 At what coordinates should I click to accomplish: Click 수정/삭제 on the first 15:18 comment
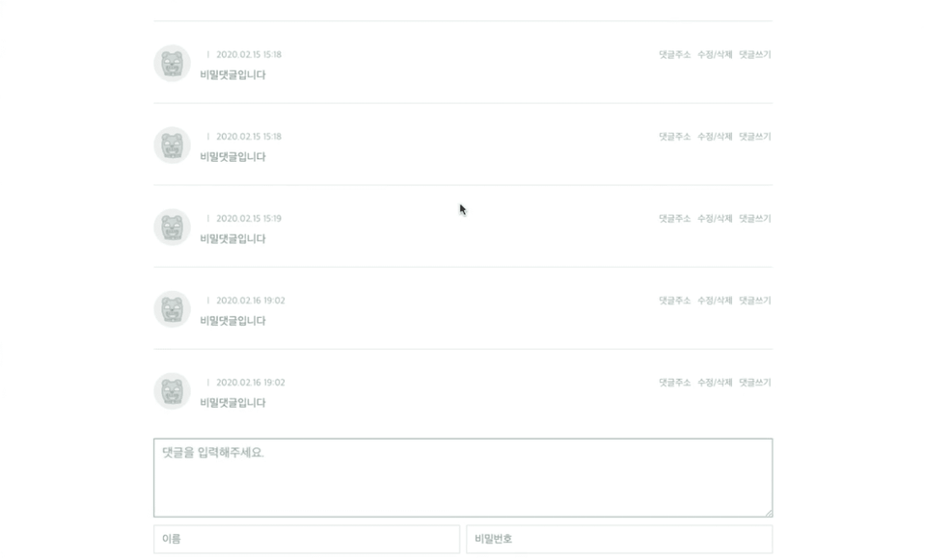(715, 55)
